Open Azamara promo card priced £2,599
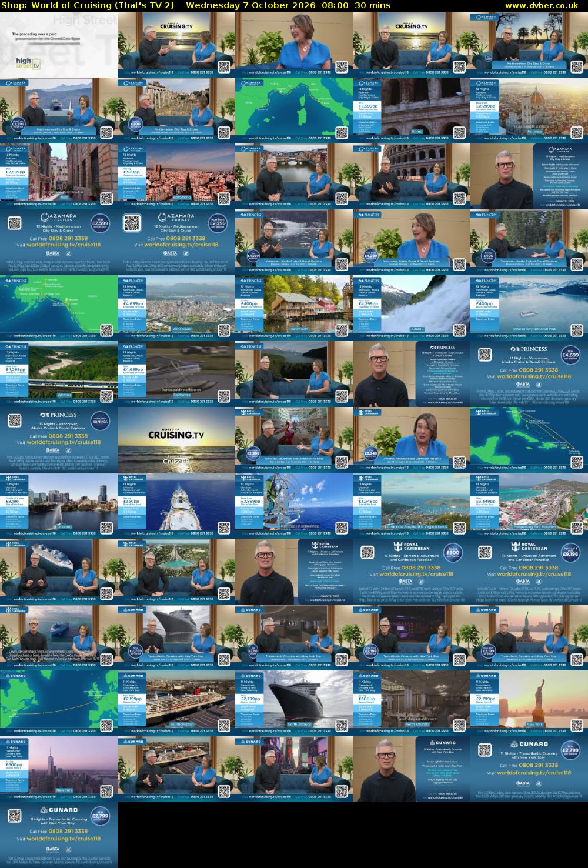588x868 pixels. [59, 242]
